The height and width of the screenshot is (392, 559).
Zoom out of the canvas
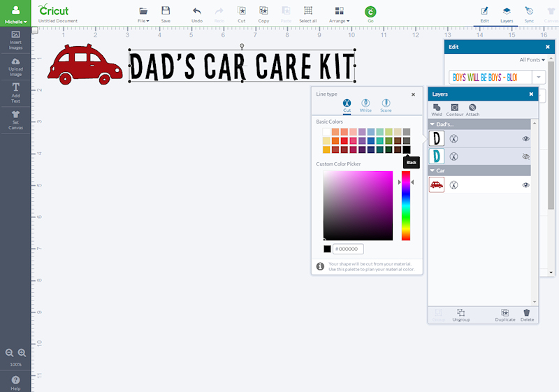coord(10,353)
